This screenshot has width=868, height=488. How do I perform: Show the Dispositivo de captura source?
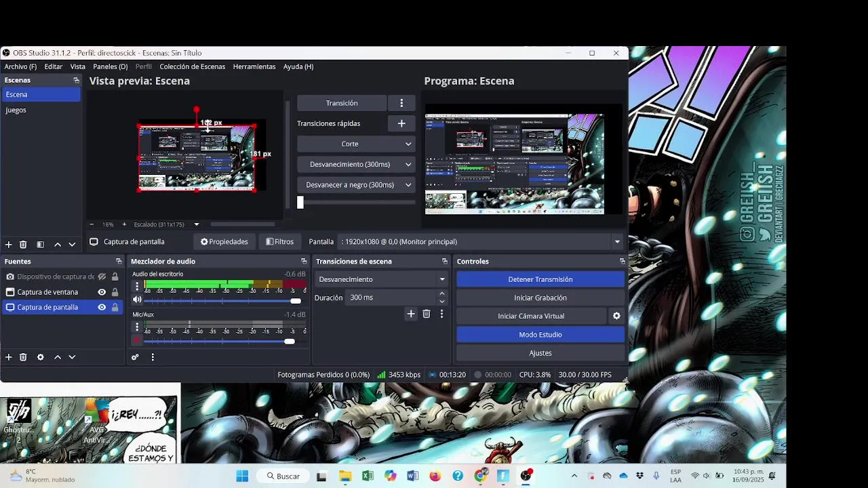click(x=102, y=277)
